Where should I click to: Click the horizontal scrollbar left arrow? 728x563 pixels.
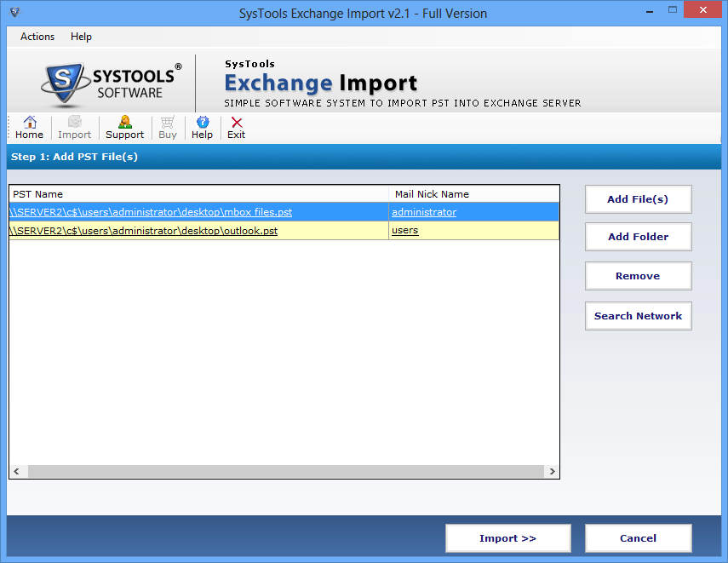pyautogui.click(x=17, y=472)
